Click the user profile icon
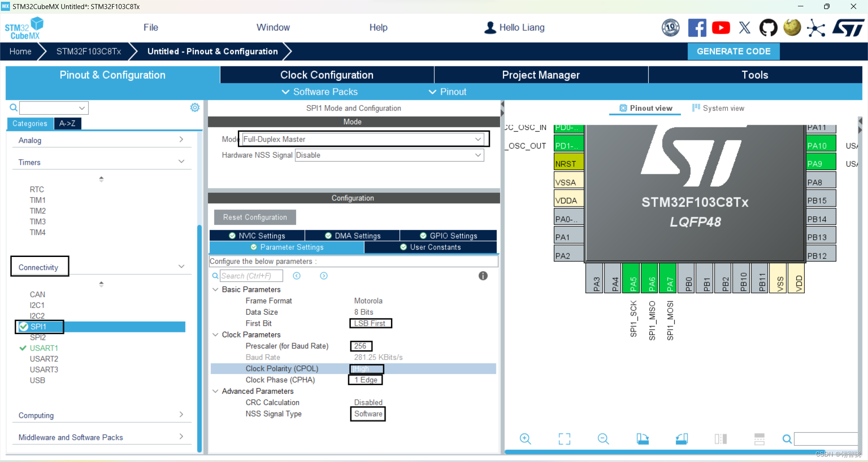The width and height of the screenshot is (868, 462). (490, 28)
